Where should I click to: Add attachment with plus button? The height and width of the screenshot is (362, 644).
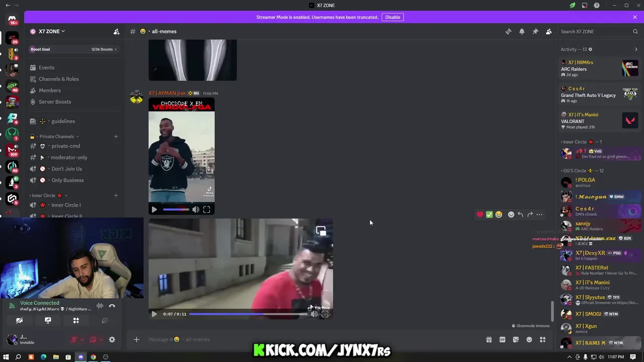coord(136,339)
